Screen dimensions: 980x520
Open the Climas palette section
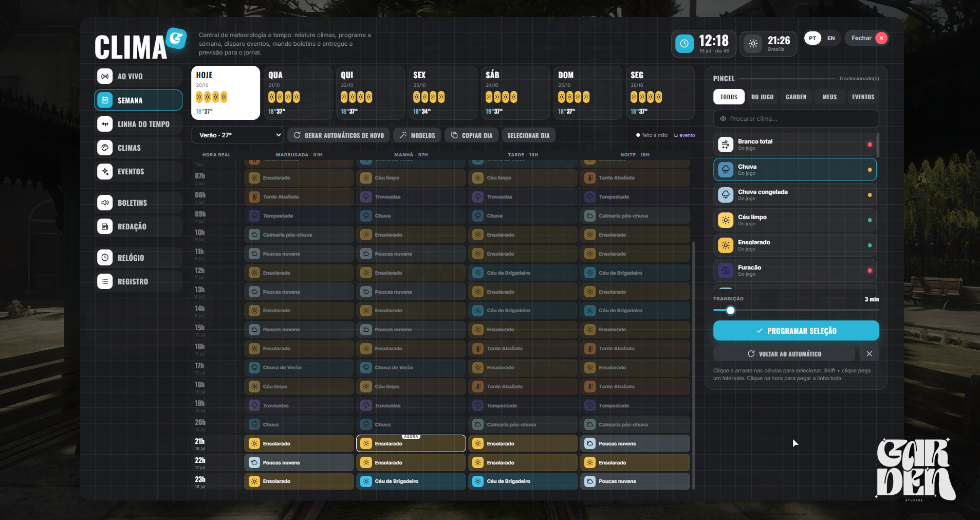(x=138, y=148)
